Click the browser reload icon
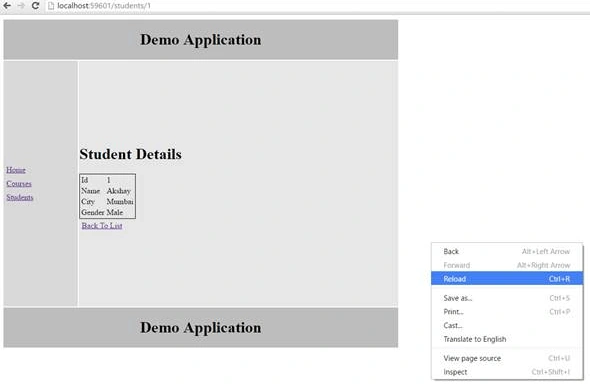Image resolution: width=590 pixels, height=384 pixels. point(35,6)
